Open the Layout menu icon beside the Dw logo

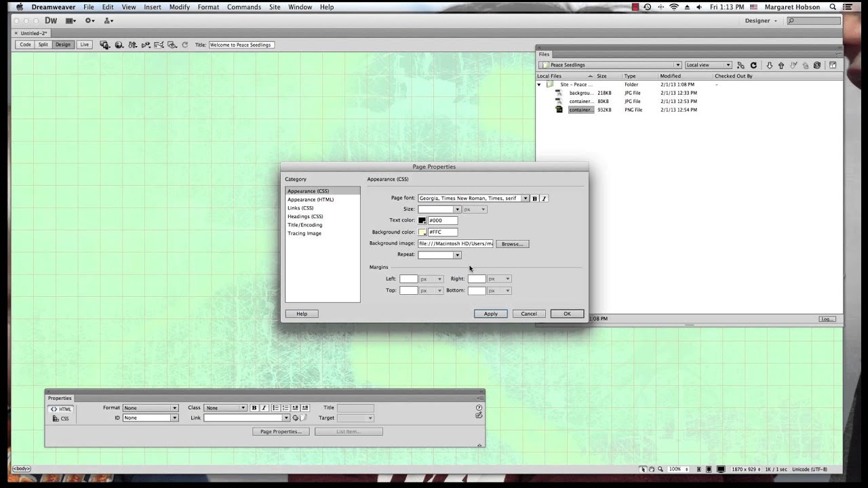pos(70,21)
